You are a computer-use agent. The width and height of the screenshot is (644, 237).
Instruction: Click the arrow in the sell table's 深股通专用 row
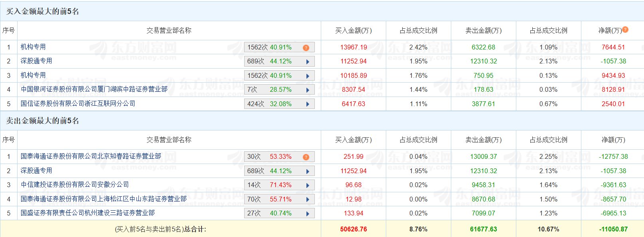[x=308, y=171]
